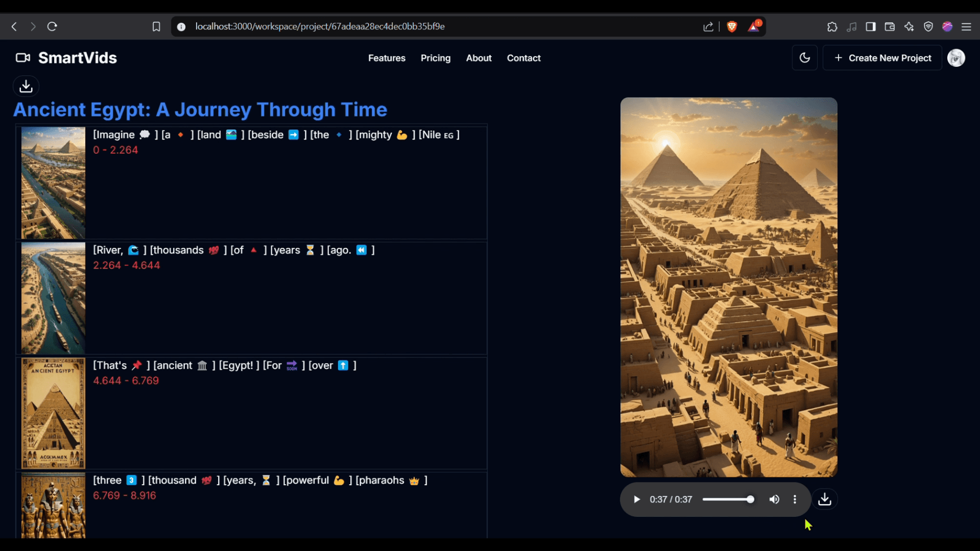
Task: Open Brave Rewards triangle icon
Action: pyautogui.click(x=754, y=27)
